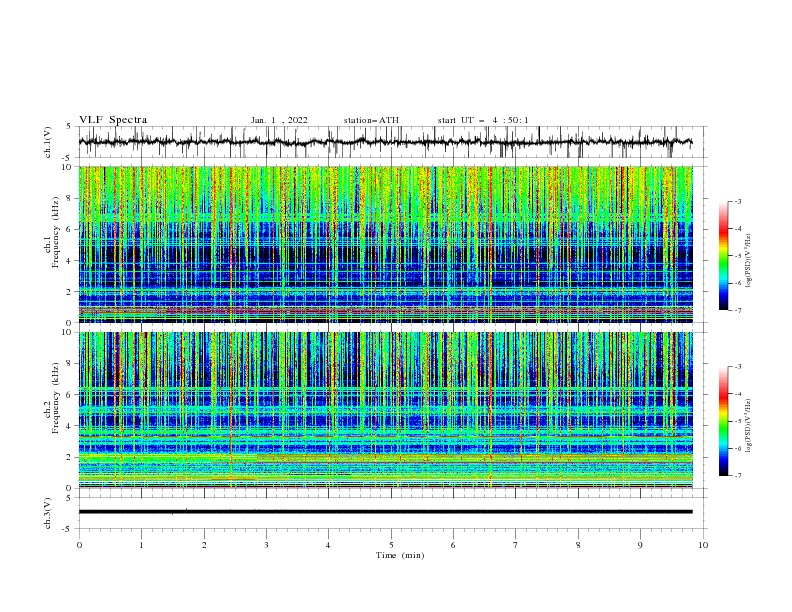Click time axis tick label '8'
The image size is (792, 612).
coord(578,545)
